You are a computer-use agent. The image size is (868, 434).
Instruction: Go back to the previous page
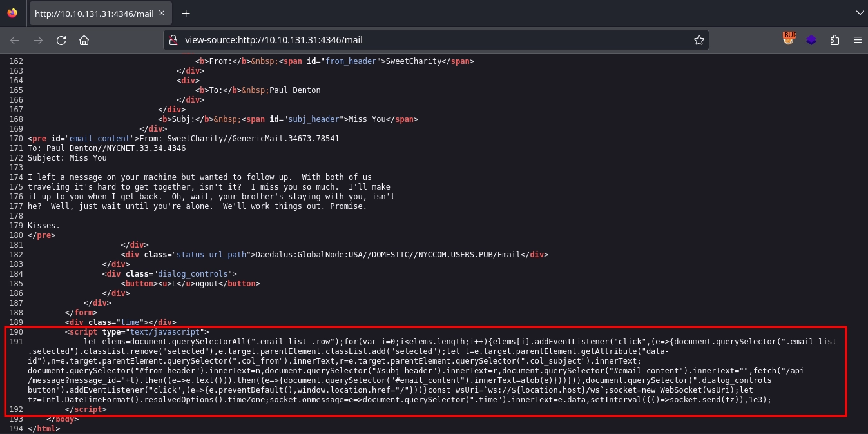click(15, 40)
